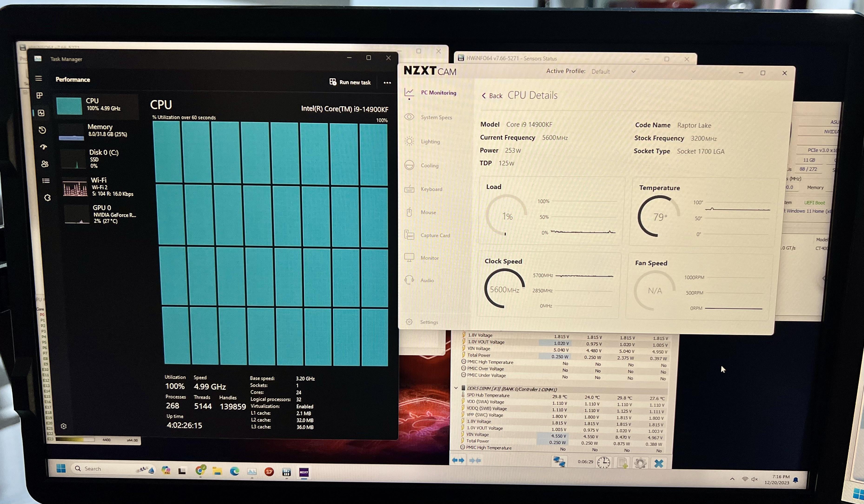The image size is (864, 504).
Task: Open Lighting in NZXT CAM sidebar
Action: click(422, 141)
